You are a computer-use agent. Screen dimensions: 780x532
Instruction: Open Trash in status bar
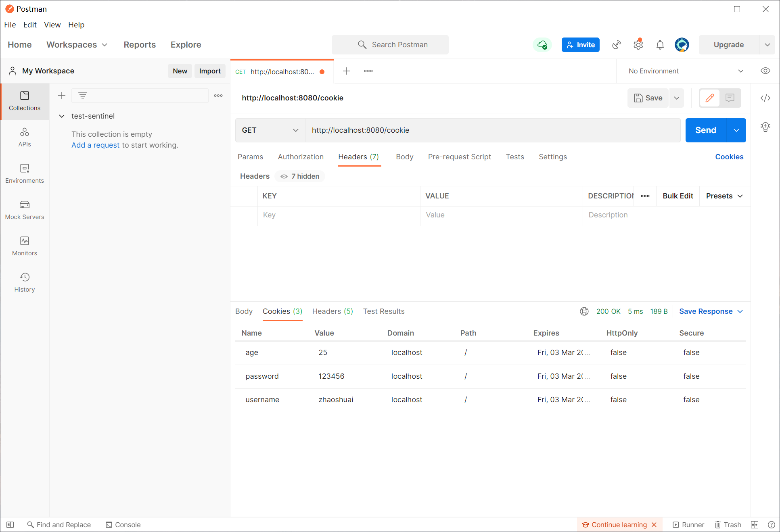point(728,525)
